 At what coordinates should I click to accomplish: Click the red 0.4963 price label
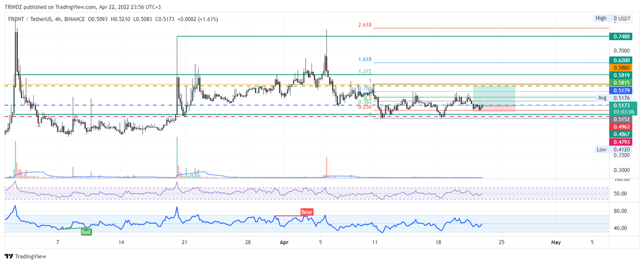click(620, 126)
